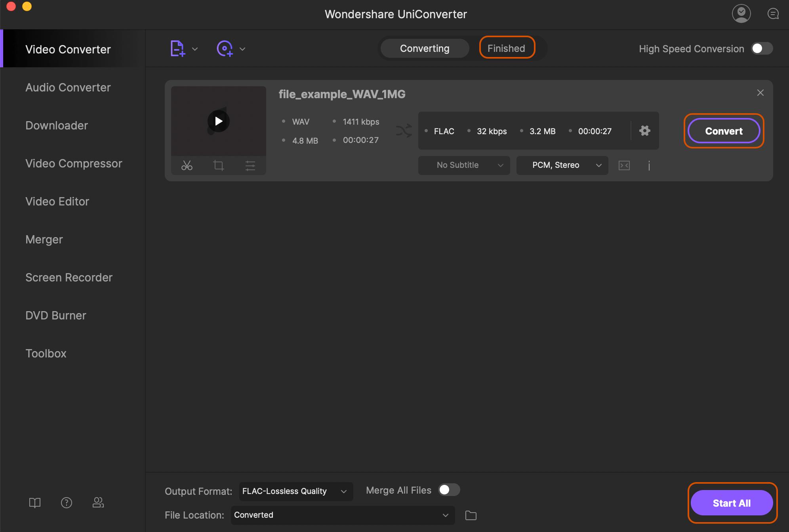Image resolution: width=789 pixels, height=532 pixels.
Task: Switch to the Finished tab
Action: tap(506, 48)
